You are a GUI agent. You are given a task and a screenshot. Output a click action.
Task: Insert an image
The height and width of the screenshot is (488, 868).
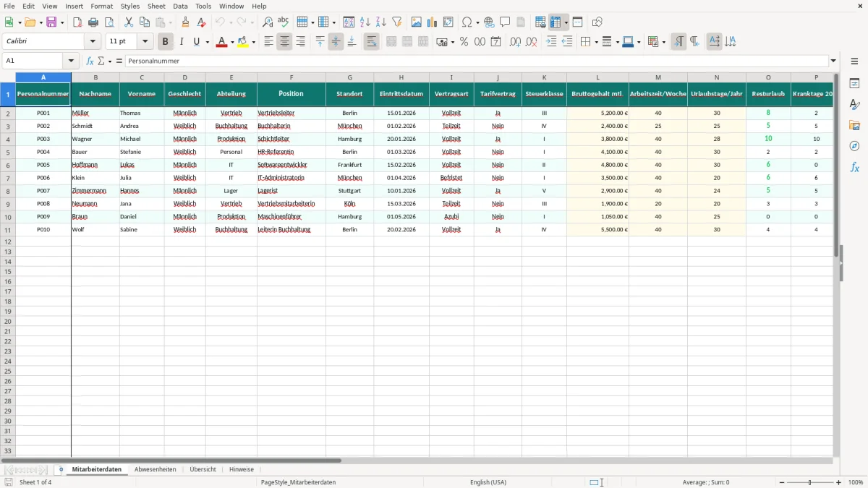click(x=417, y=22)
